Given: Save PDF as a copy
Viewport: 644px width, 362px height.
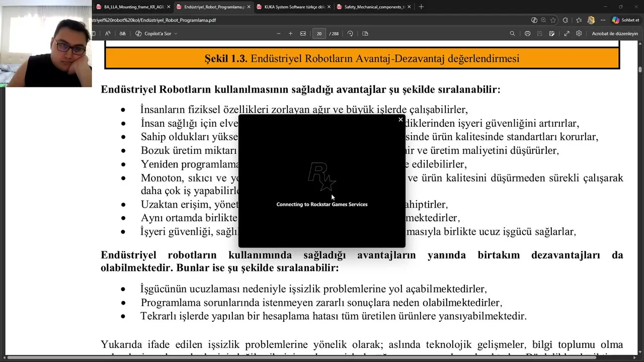Looking at the screenshot, I should coord(552,34).
